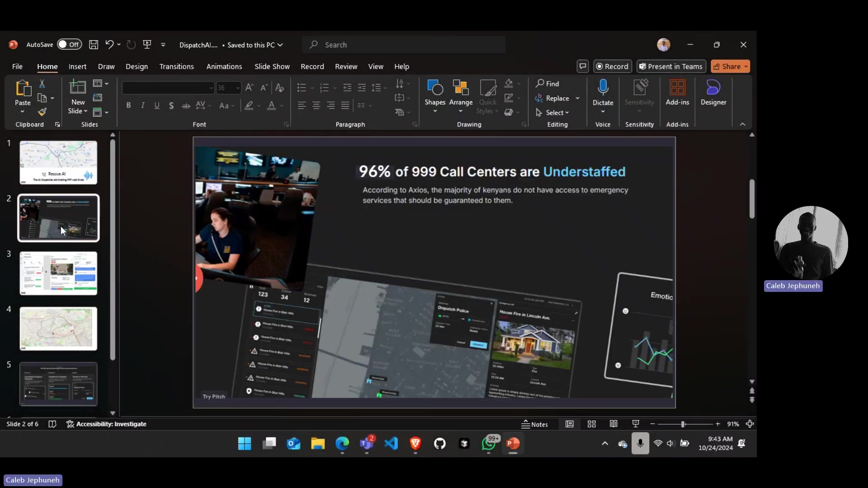Screen dimensions: 868x488
Task: Open the Add-ins button
Action: (677, 93)
